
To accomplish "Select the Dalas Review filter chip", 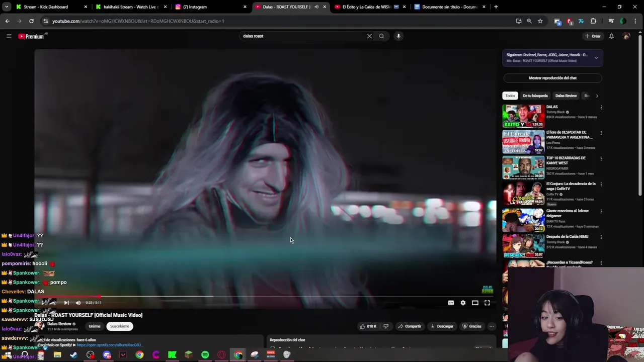I will [566, 96].
